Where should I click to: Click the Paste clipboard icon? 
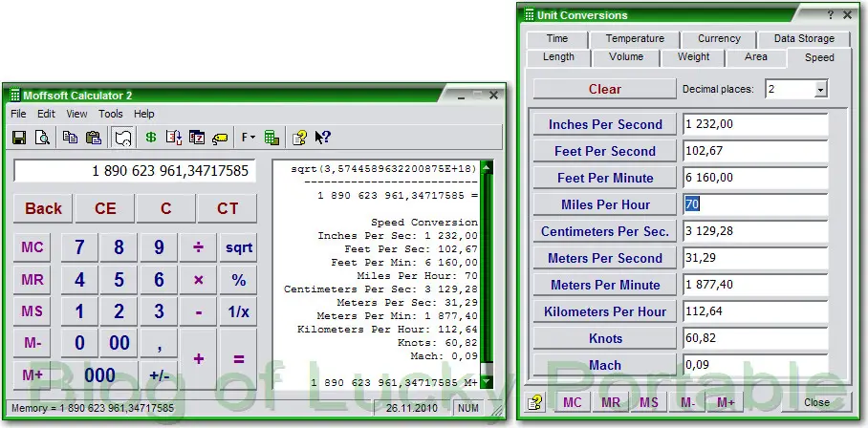pos(94,138)
